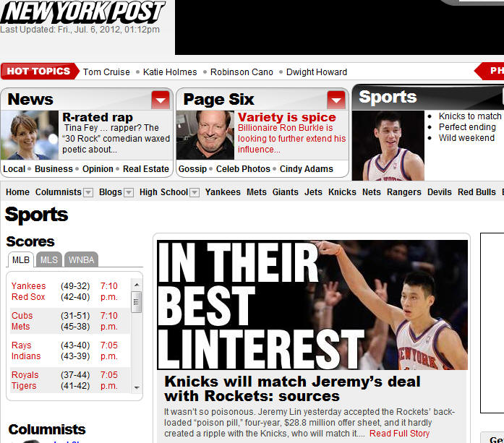Go to Knicks team page

coord(342,192)
